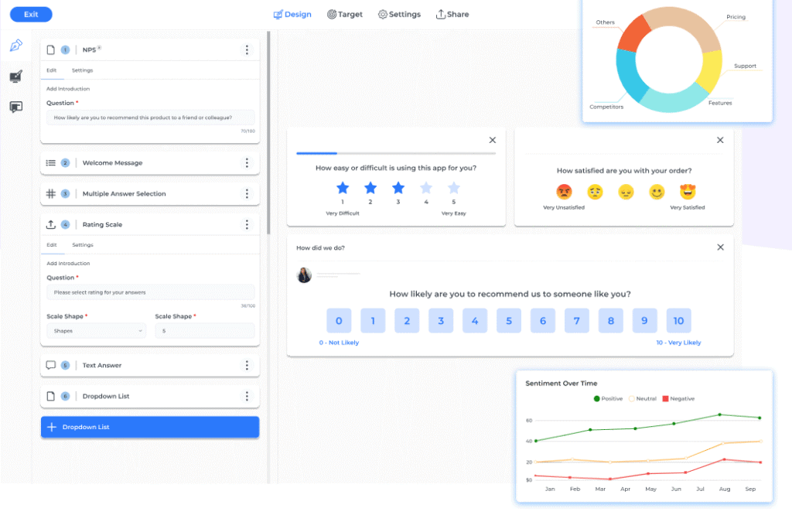Close the How did we do survey

pyautogui.click(x=720, y=247)
